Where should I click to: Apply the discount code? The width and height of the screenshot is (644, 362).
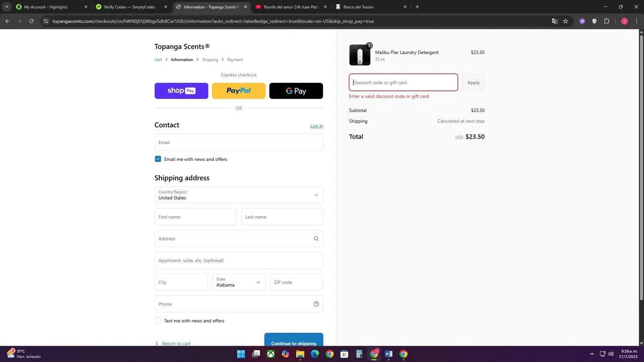pyautogui.click(x=473, y=82)
